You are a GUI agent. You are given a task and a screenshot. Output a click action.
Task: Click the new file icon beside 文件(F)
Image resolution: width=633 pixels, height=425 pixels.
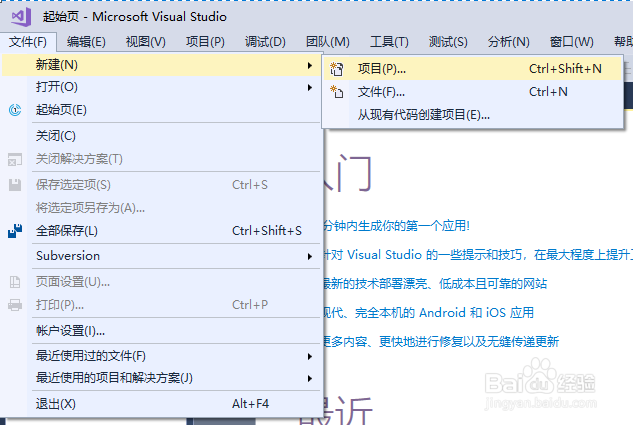[336, 92]
